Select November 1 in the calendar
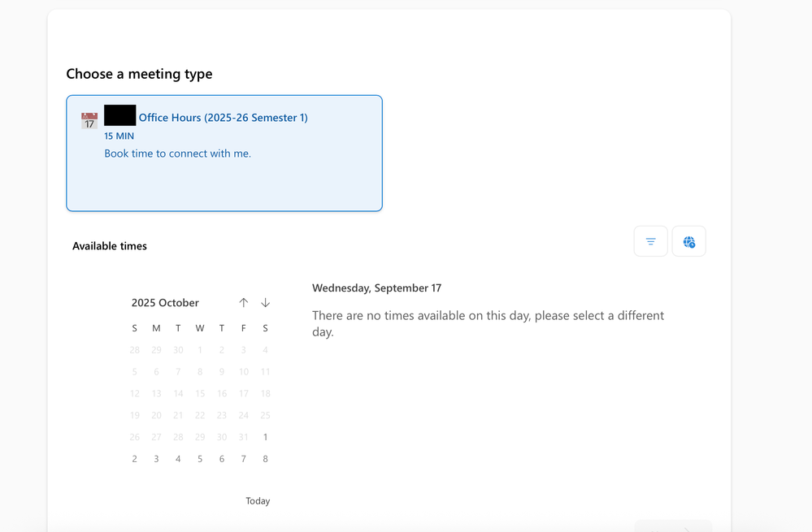Viewport: 812px width, 532px height. click(265, 437)
